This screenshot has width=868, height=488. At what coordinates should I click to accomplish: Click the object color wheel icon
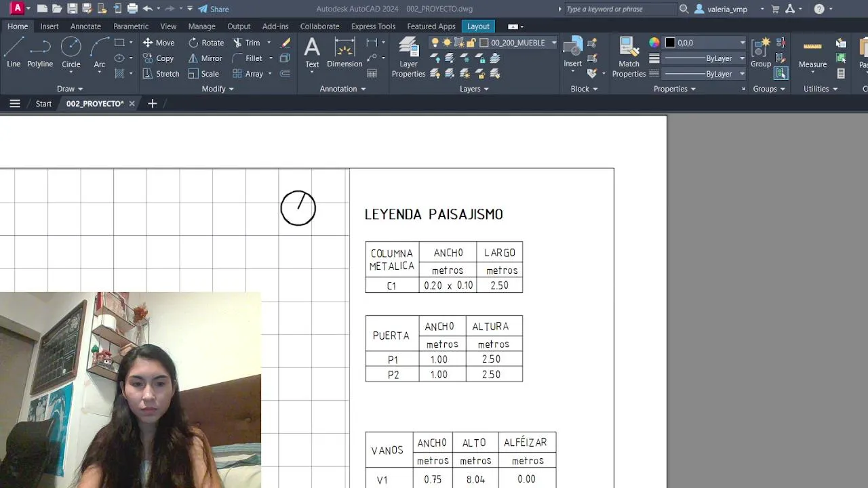(654, 42)
